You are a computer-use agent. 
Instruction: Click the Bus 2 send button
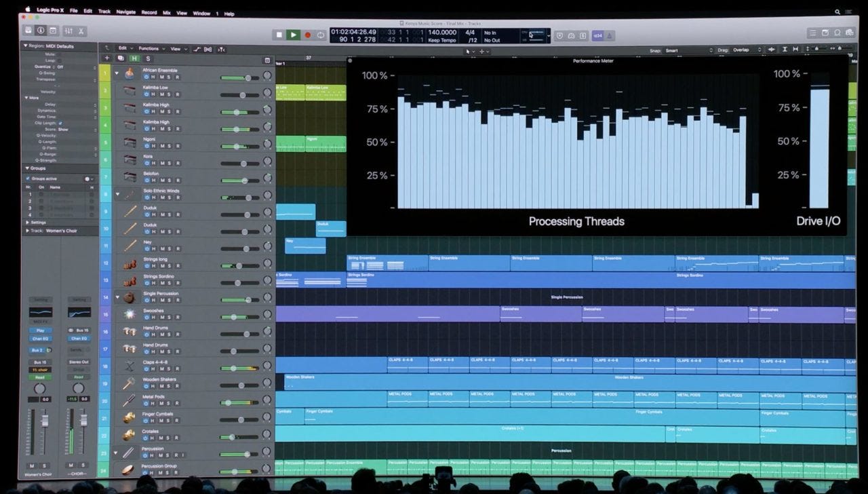point(37,350)
